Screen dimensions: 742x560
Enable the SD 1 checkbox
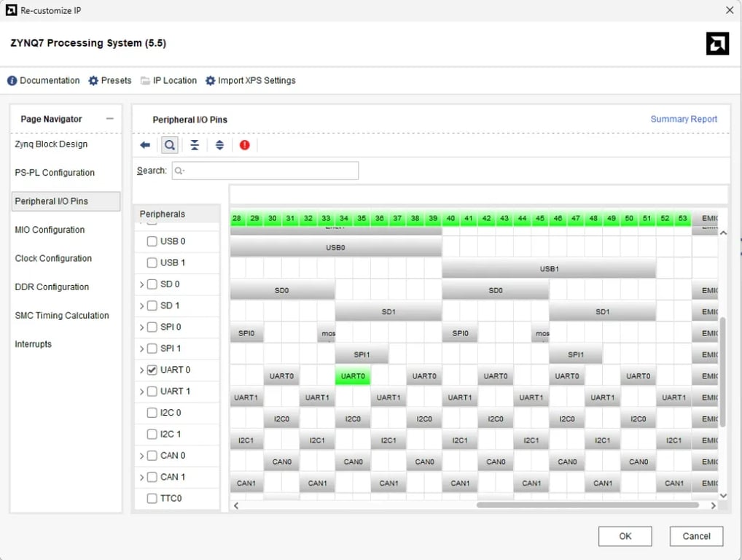coord(152,306)
